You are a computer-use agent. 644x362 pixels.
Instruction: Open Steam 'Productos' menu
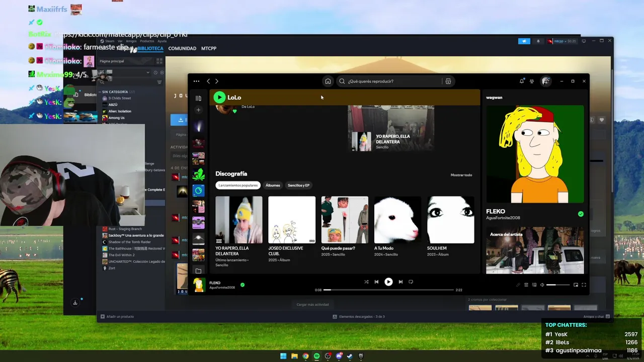[147, 41]
